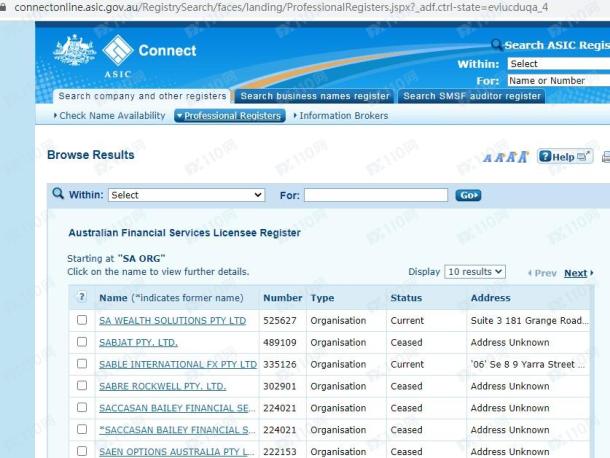Tick checkbox for SABRE ROCKWELL PTY. LTD.
This screenshot has width=610, height=458.
(x=82, y=385)
